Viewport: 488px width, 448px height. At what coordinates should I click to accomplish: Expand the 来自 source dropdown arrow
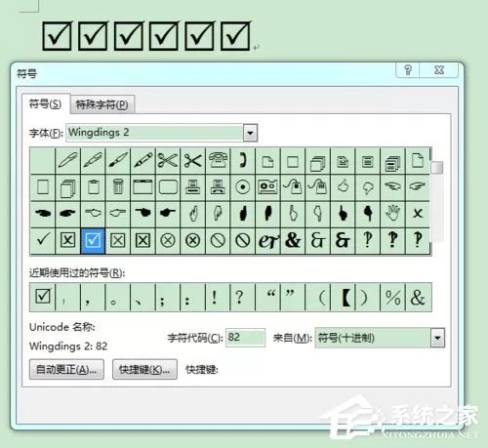[x=437, y=338]
